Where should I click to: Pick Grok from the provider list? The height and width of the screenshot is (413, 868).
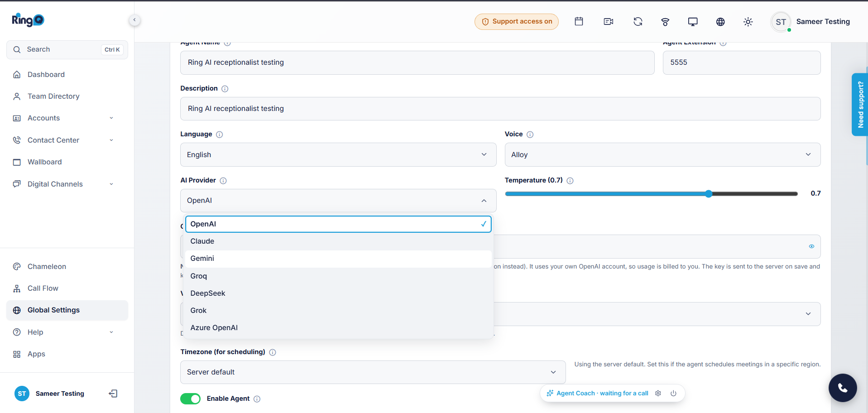pos(338,311)
